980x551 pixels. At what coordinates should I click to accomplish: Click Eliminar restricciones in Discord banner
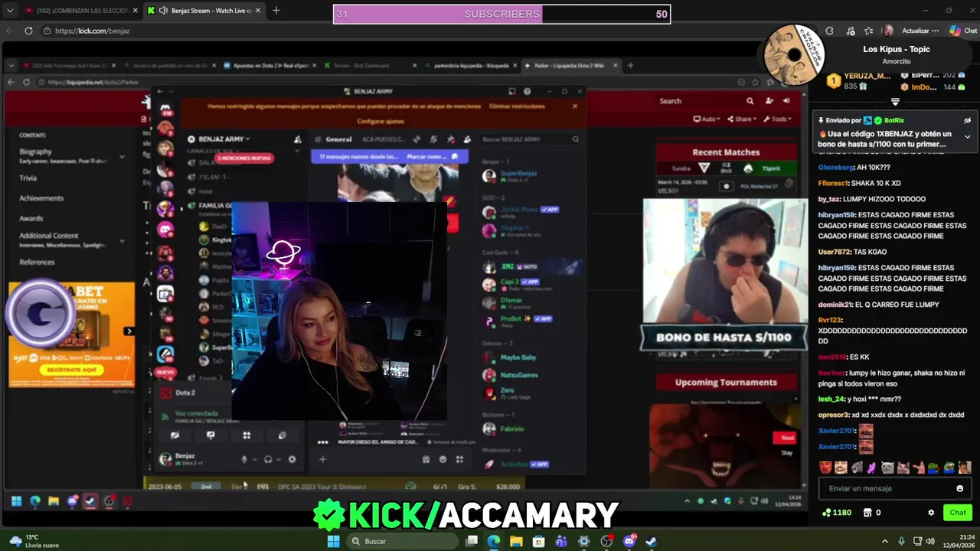pyautogui.click(x=517, y=106)
